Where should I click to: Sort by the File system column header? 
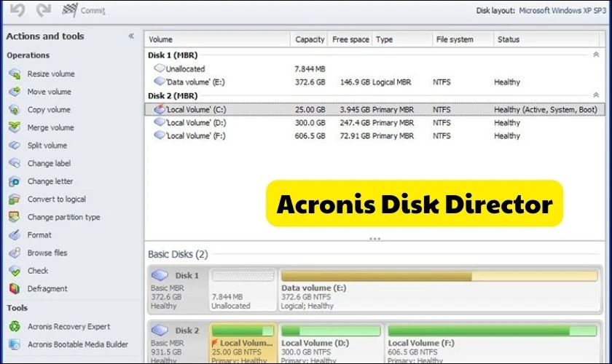pos(463,39)
